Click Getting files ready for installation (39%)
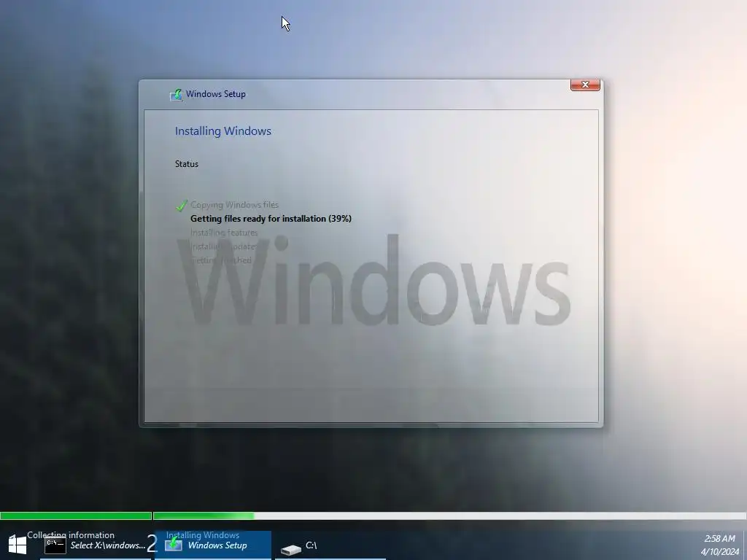This screenshot has height=560, width=747. (x=271, y=219)
